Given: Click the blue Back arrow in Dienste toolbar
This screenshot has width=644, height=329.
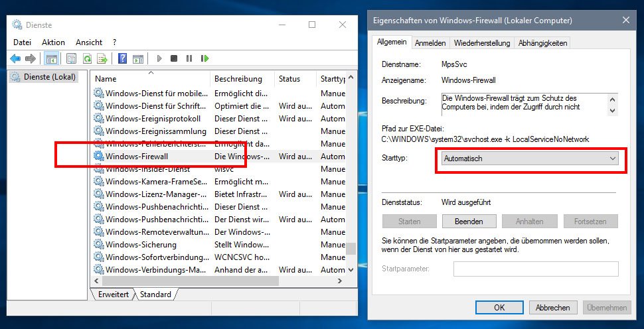Looking at the screenshot, I should click(x=16, y=58).
